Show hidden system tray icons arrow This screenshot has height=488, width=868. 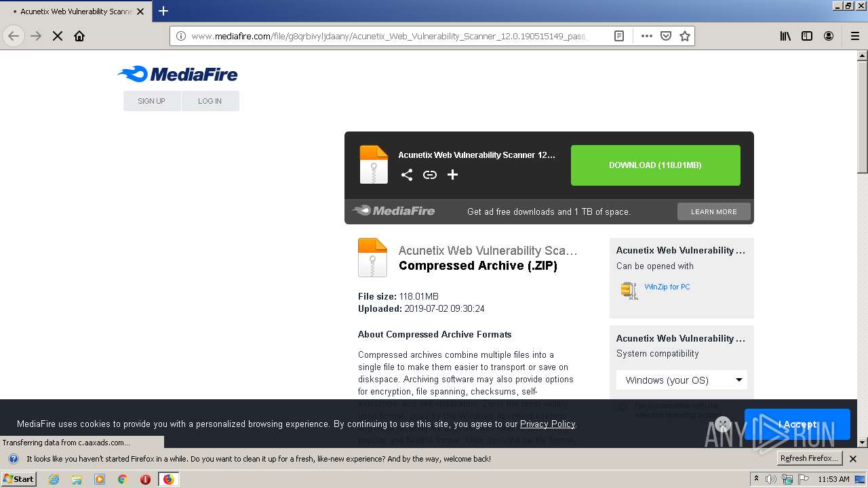coord(756,479)
